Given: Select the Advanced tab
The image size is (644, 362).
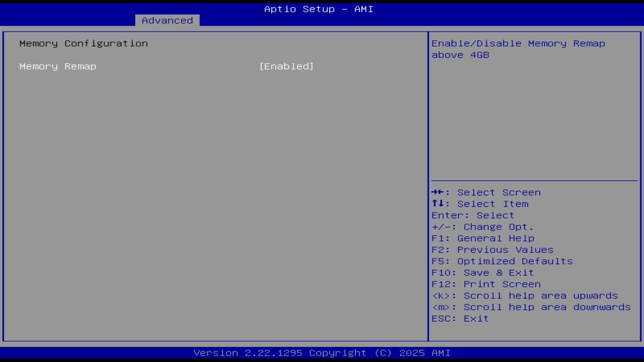Looking at the screenshot, I should (x=167, y=20).
